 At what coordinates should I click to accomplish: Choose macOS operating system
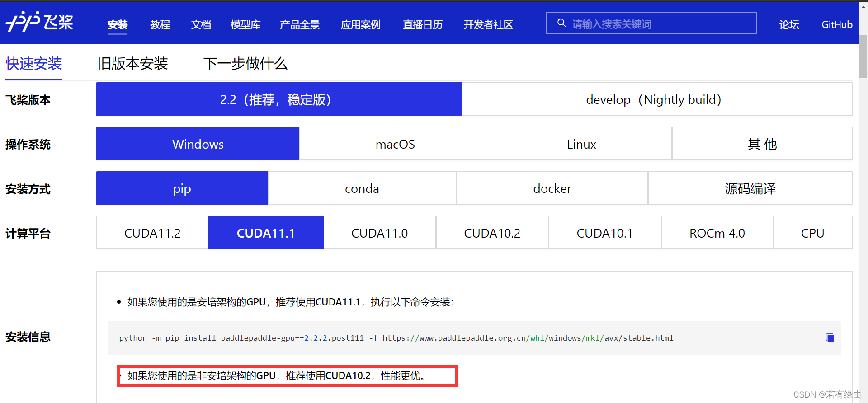395,144
